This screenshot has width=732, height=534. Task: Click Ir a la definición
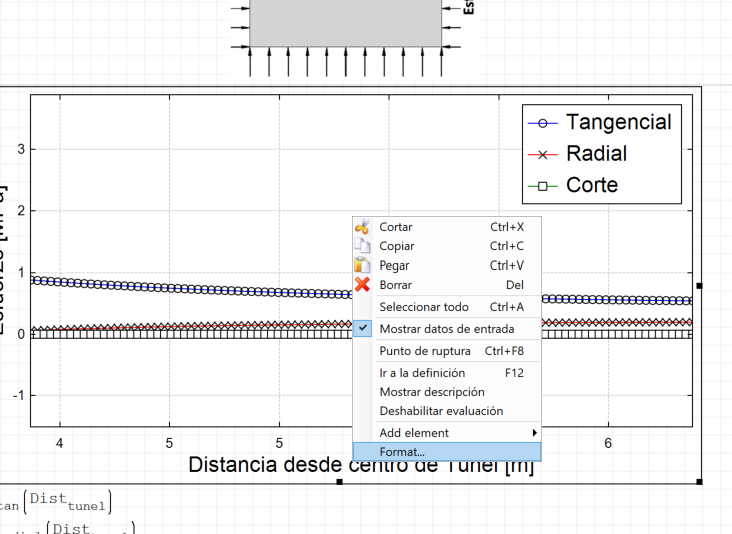point(422,373)
